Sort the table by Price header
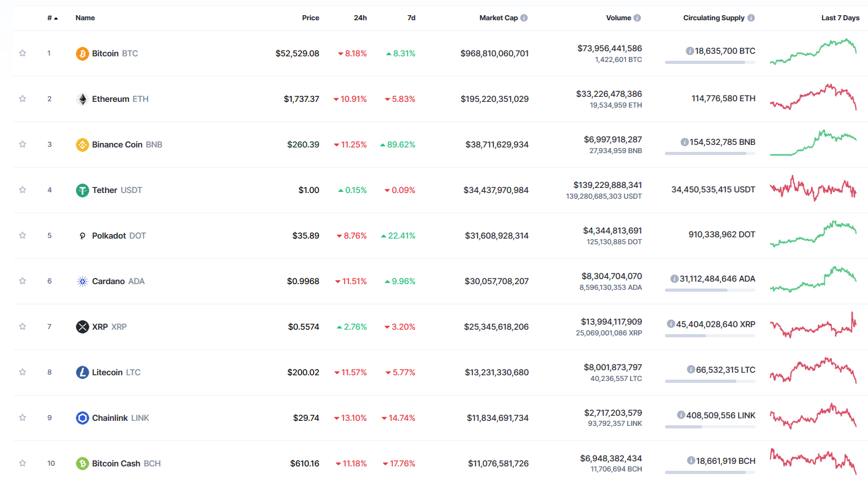The height and width of the screenshot is (486, 868). tap(311, 18)
